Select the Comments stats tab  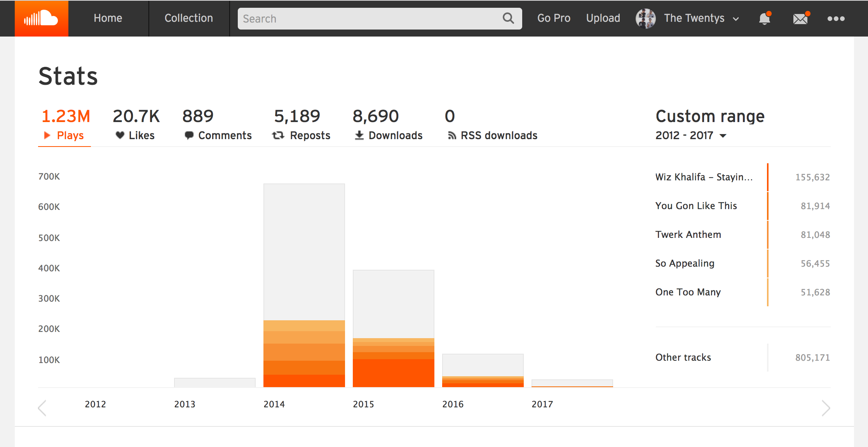coord(217,126)
